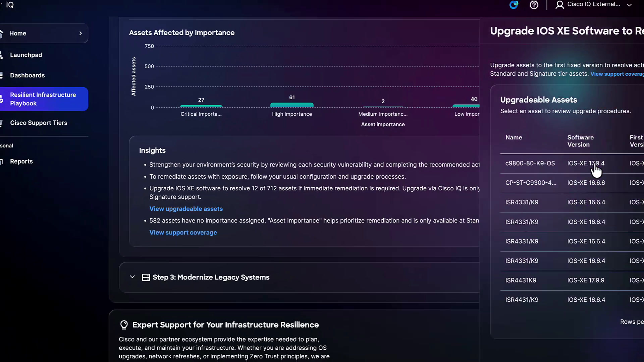Select asset CP-ST-C9300-4...

point(531,183)
